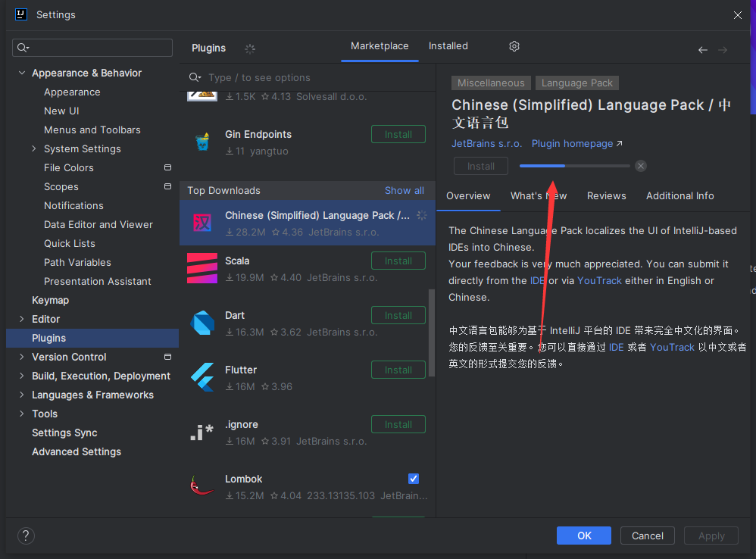Cancel the language pack download progress
This screenshot has height=559, width=756.
tap(640, 166)
